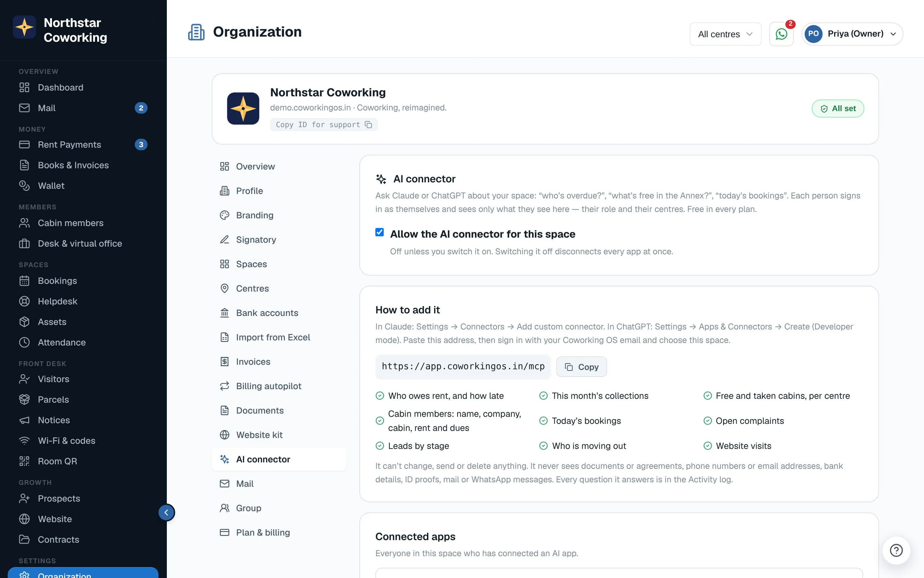Go to Cabin members page

tap(83, 223)
